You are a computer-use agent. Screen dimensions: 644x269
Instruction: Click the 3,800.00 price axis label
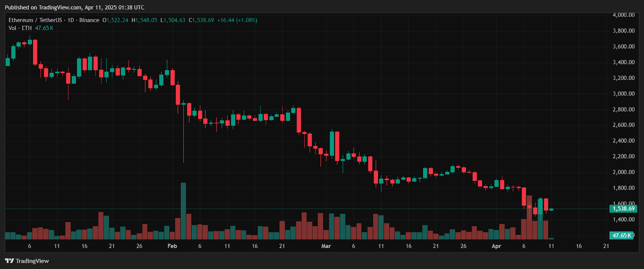point(623,31)
